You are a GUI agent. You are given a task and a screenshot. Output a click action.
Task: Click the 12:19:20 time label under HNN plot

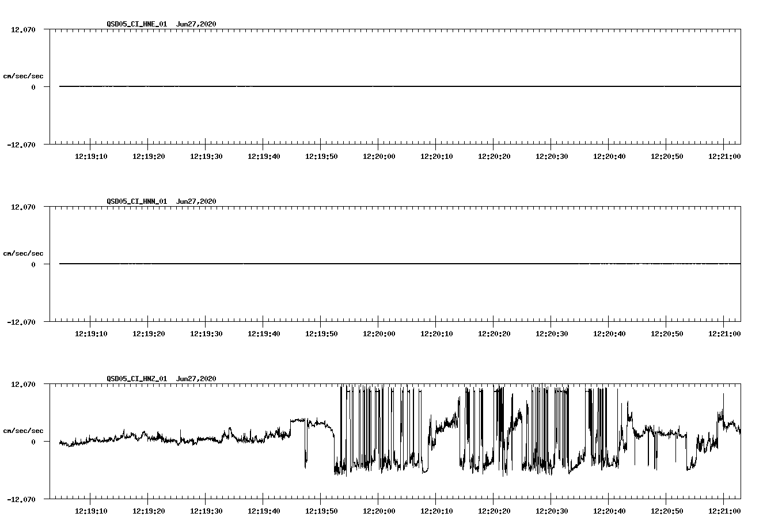[x=149, y=334]
